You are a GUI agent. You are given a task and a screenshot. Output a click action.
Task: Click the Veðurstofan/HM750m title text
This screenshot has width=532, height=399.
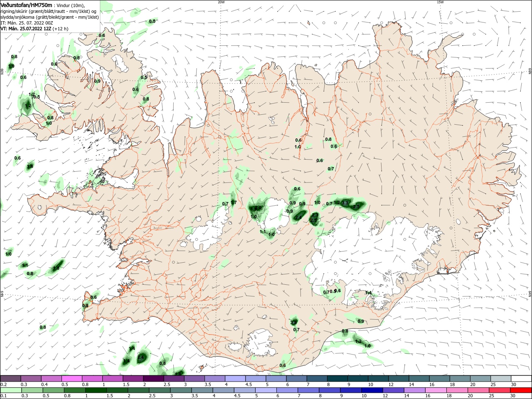coord(27,5)
